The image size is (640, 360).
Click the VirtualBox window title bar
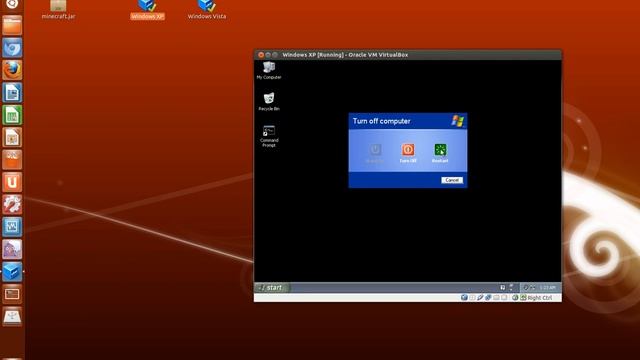[x=407, y=55]
